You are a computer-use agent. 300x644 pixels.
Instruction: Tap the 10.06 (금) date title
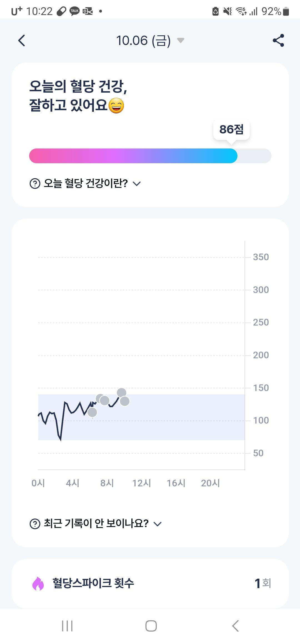point(143,41)
